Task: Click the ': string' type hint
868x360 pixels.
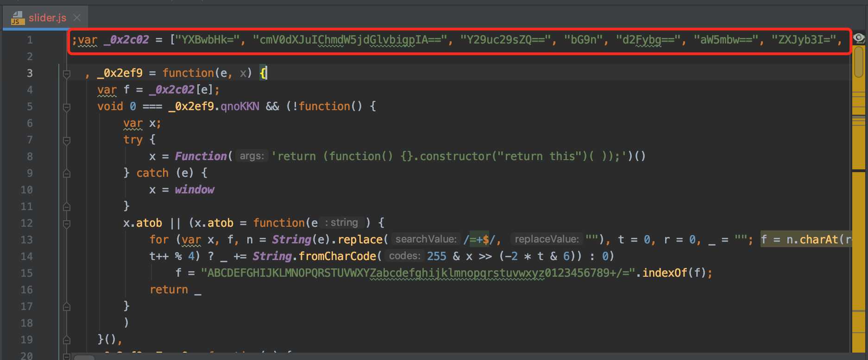Action: pyautogui.click(x=342, y=223)
